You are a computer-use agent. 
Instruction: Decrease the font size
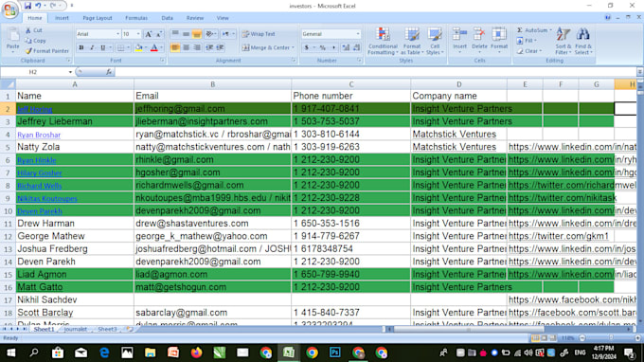tap(159, 34)
